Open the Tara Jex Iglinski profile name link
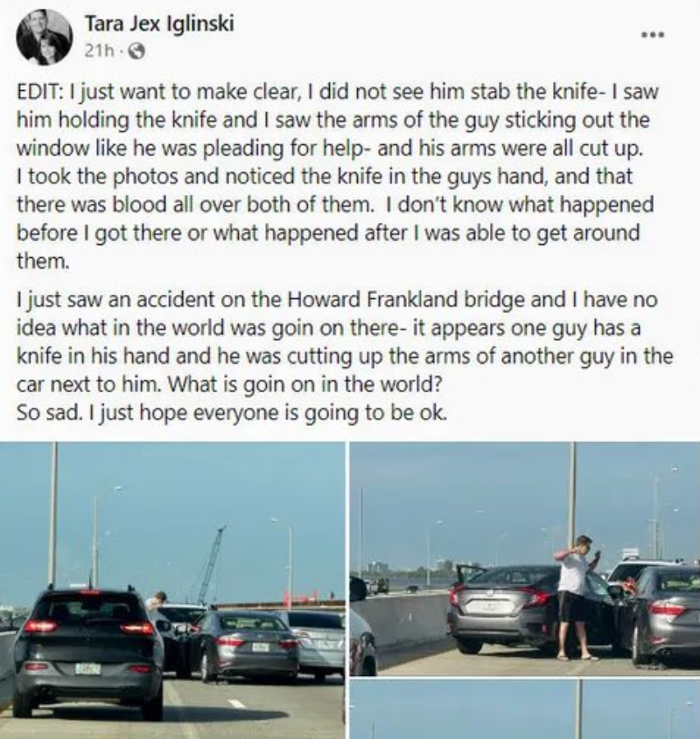Screen dimensions: 700x739 click(159, 24)
